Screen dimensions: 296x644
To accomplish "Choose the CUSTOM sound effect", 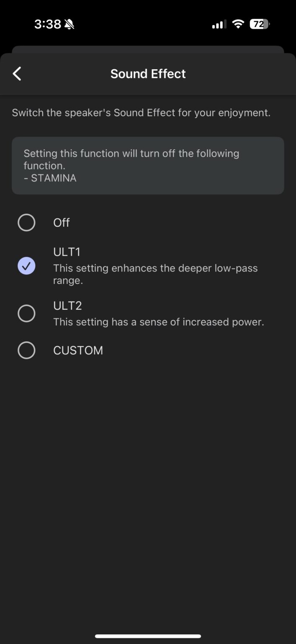I will 78,350.
